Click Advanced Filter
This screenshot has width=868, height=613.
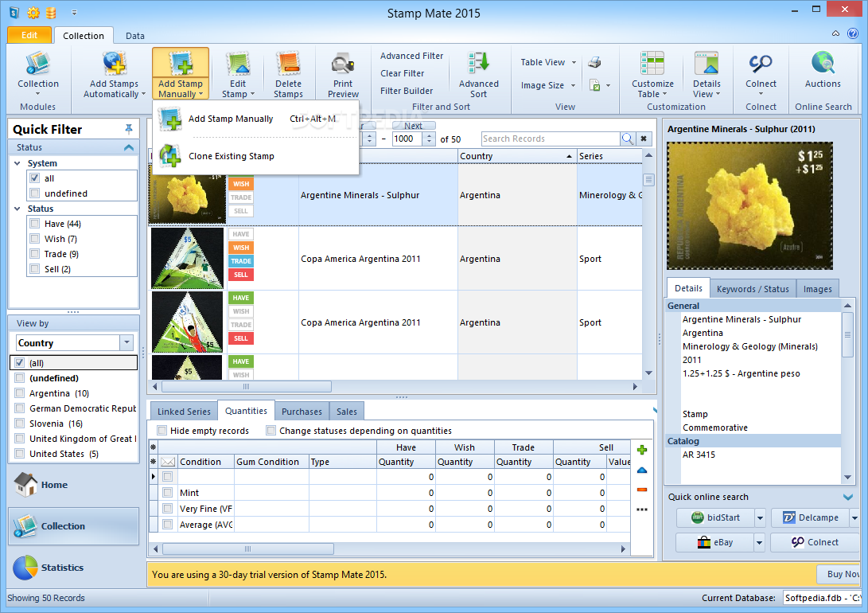point(411,56)
